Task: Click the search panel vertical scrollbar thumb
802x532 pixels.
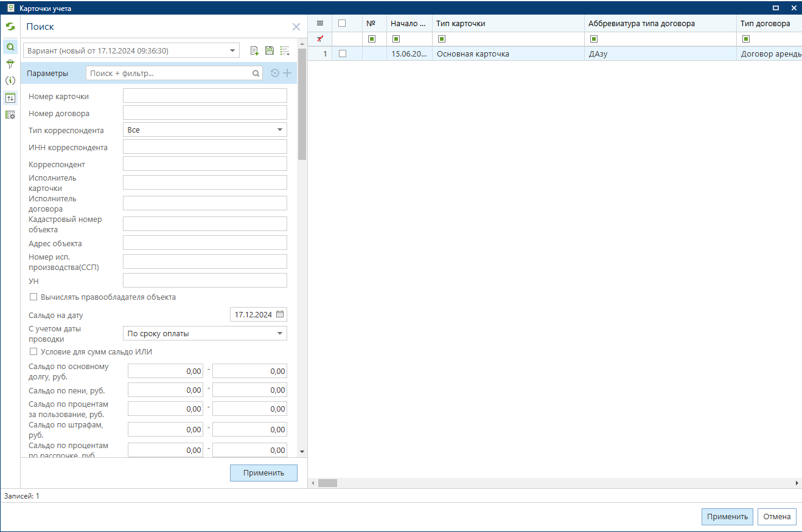Action: coord(302,103)
